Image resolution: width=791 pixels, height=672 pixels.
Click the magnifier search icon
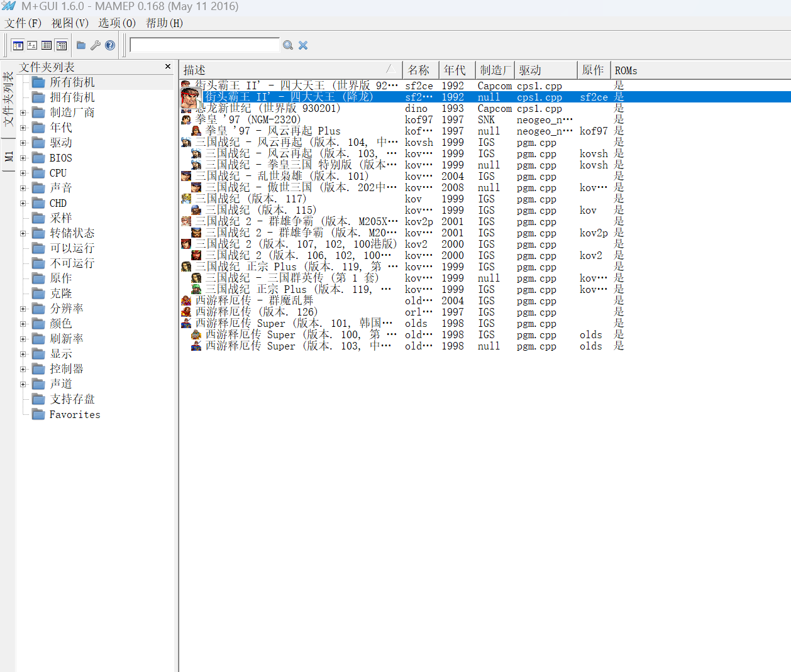click(288, 45)
